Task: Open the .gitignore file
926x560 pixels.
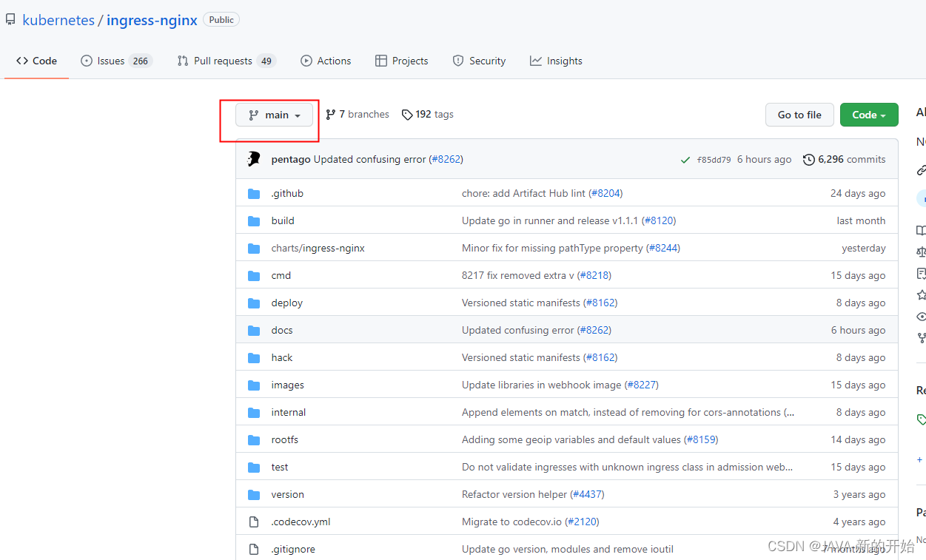Action: (293, 549)
